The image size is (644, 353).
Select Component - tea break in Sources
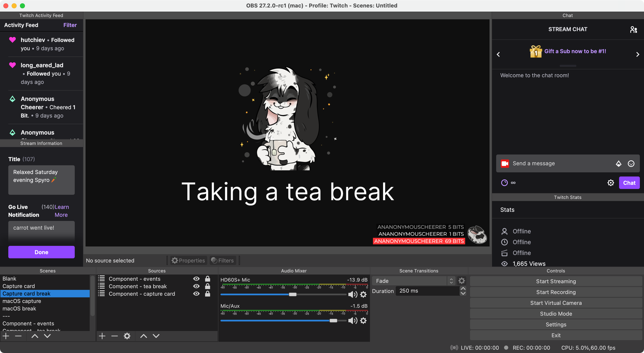137,286
